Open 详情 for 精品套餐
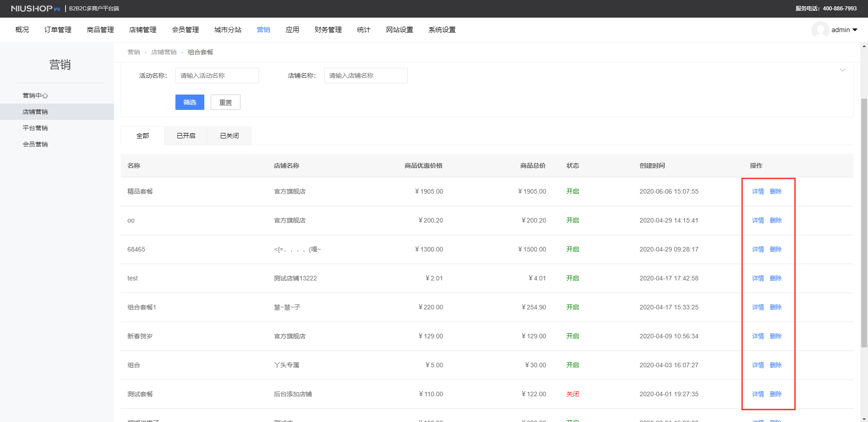 (758, 192)
